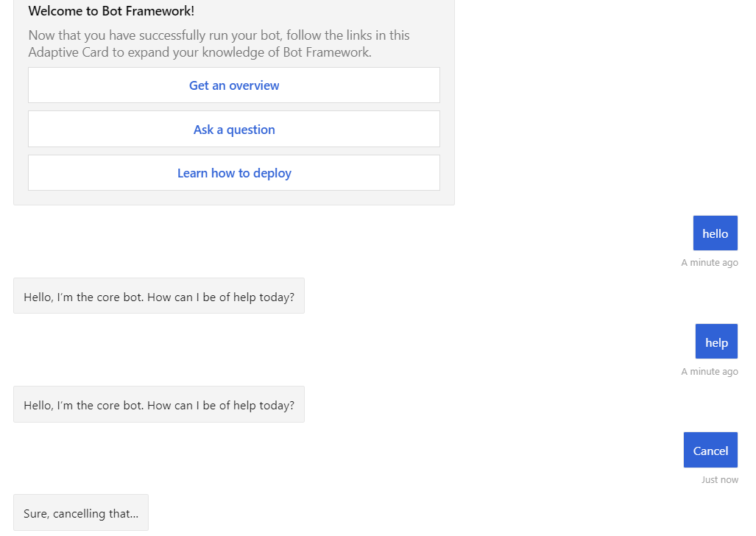Select the Just now timestamp

pyautogui.click(x=719, y=479)
